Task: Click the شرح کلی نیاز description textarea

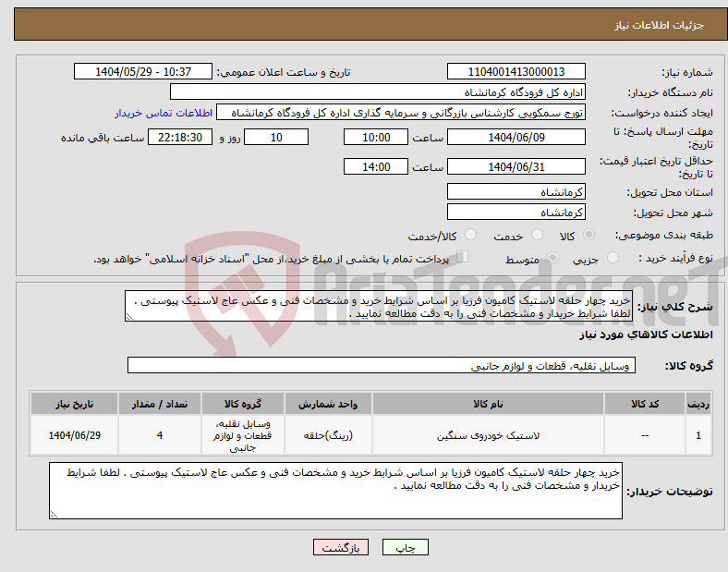Action: (x=379, y=306)
